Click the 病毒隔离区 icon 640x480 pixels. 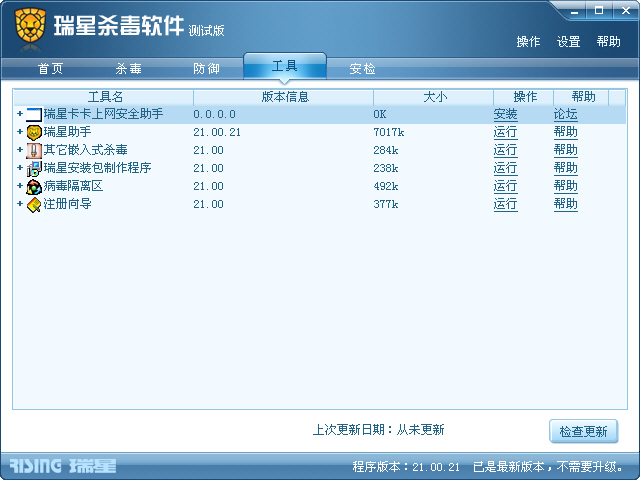click(34, 187)
